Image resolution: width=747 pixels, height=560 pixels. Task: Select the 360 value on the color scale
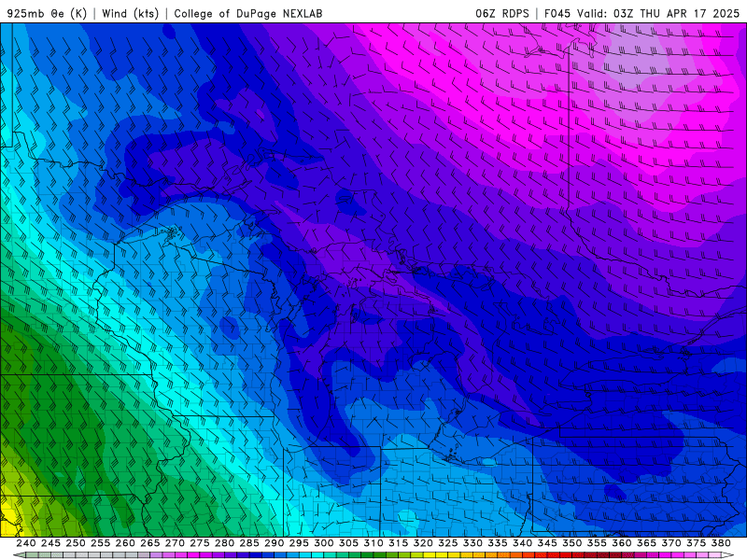pyautogui.click(x=622, y=543)
